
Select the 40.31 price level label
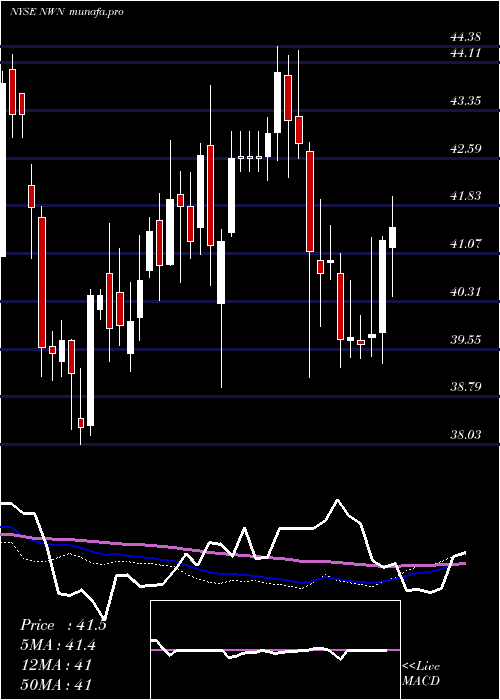point(466,292)
